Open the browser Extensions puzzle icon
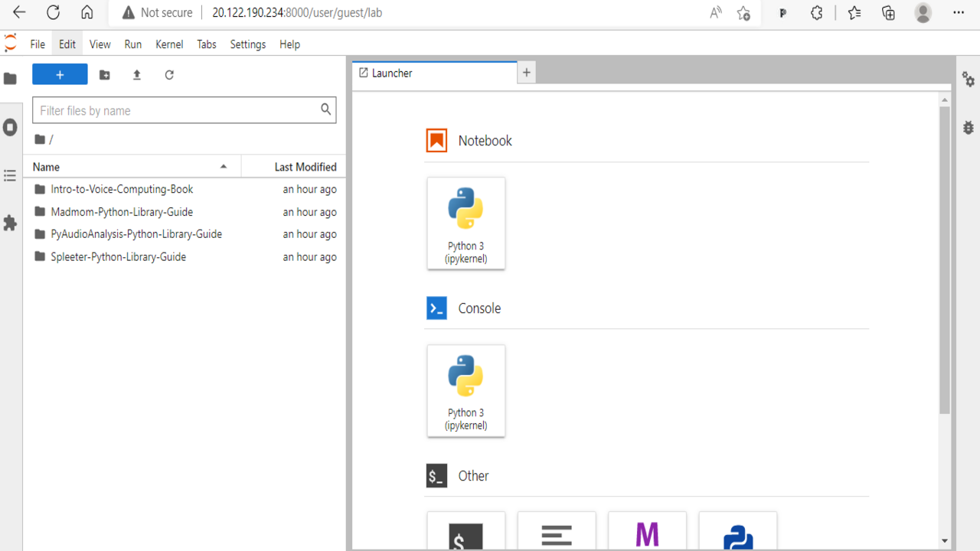980x551 pixels. [817, 12]
